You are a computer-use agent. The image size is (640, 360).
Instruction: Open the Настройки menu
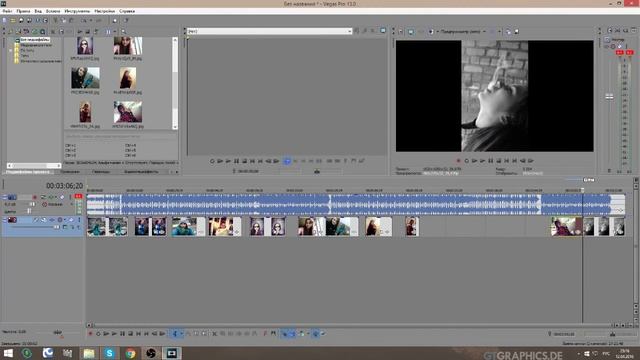pyautogui.click(x=104, y=11)
